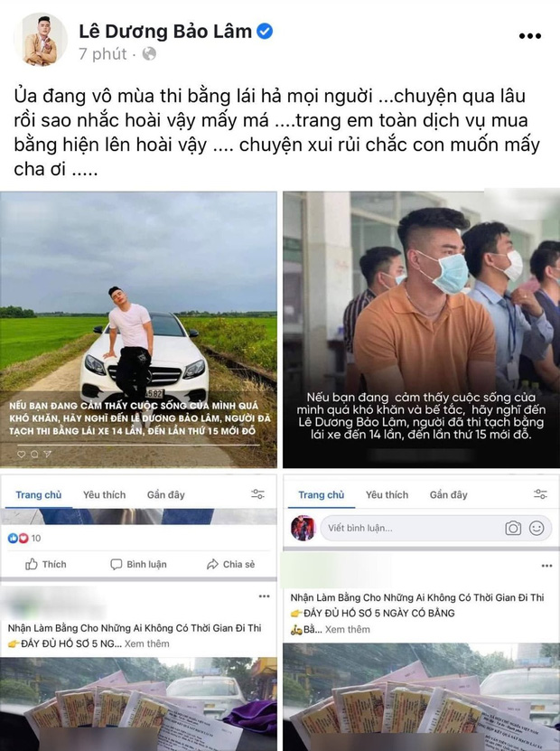The image size is (560, 751).
Task: Open the right feed filter settings icon
Action: click(540, 494)
